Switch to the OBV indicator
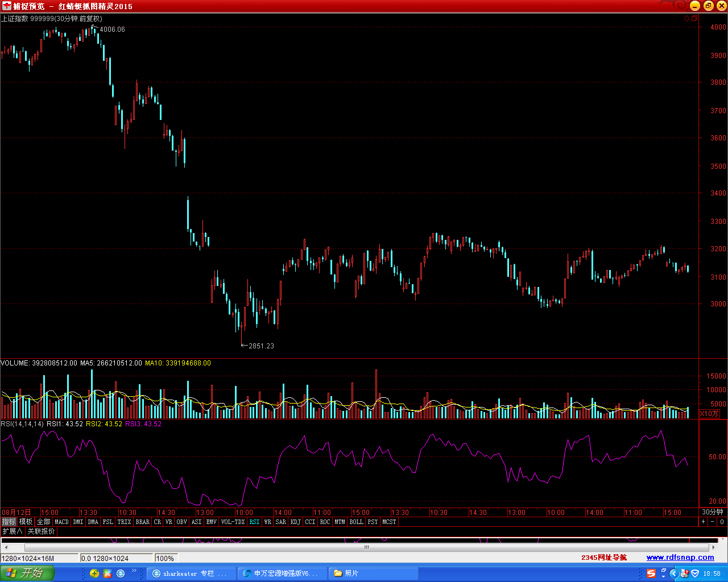 (182, 522)
